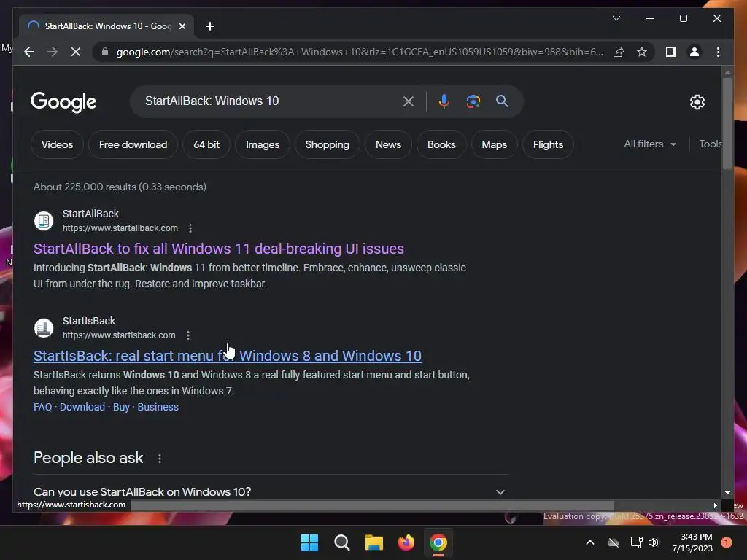Open a new browser tab
The height and width of the screenshot is (560, 747).
[x=209, y=26]
